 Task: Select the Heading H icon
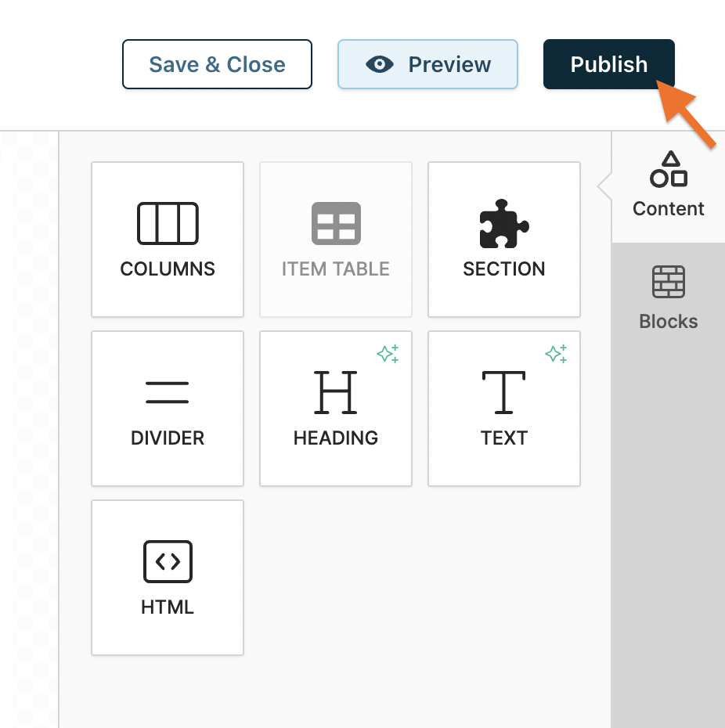coord(335,392)
